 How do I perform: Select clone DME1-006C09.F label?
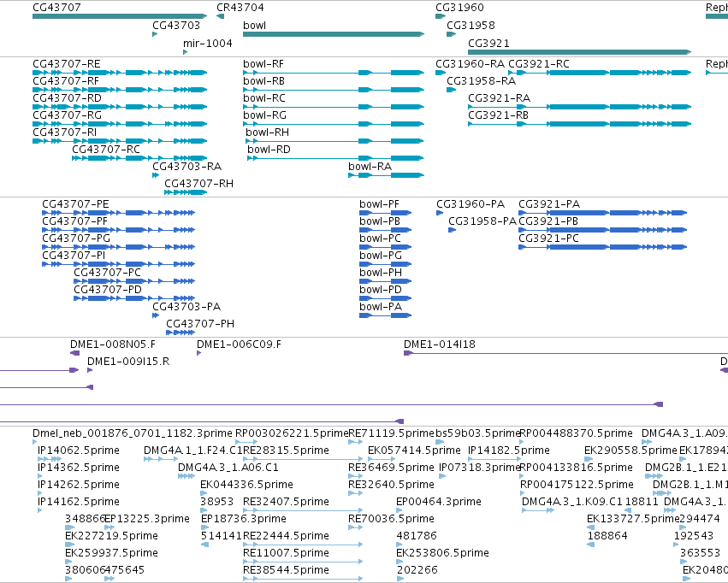pyautogui.click(x=240, y=344)
